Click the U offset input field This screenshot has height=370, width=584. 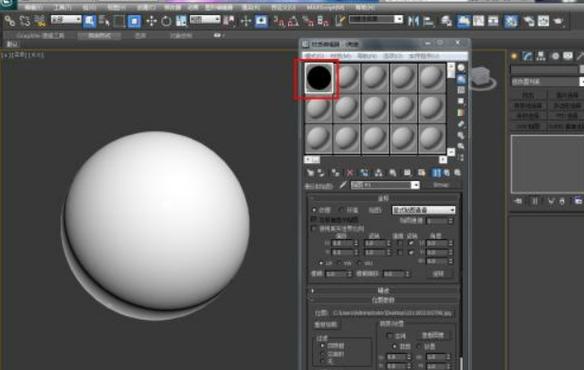(x=342, y=243)
